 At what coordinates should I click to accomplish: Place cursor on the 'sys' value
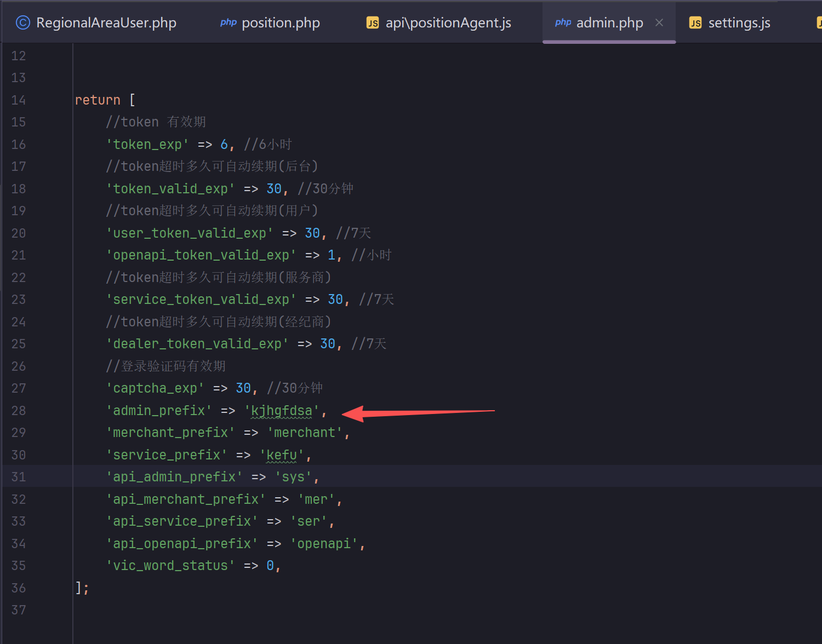point(293,477)
